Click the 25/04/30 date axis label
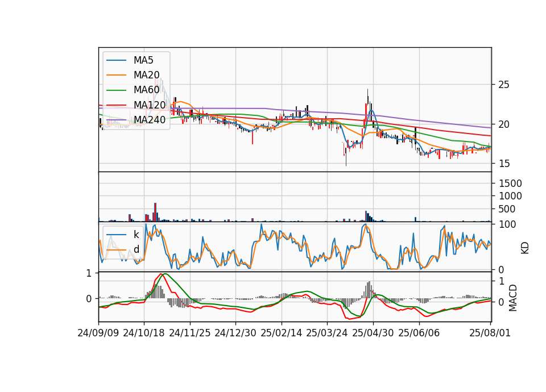546x392 pixels. pos(373,333)
